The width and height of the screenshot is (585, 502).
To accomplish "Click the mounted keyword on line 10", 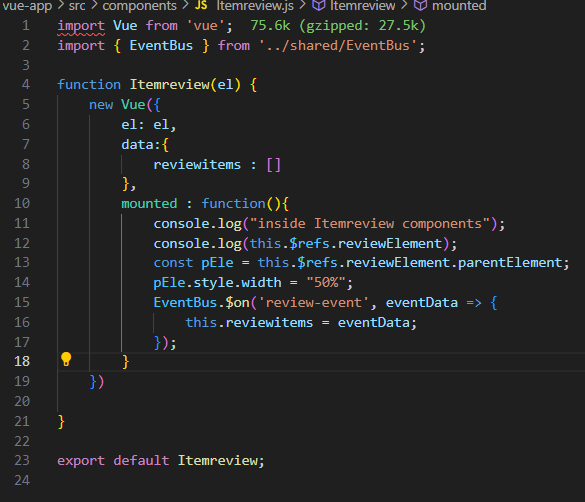I will [x=149, y=203].
